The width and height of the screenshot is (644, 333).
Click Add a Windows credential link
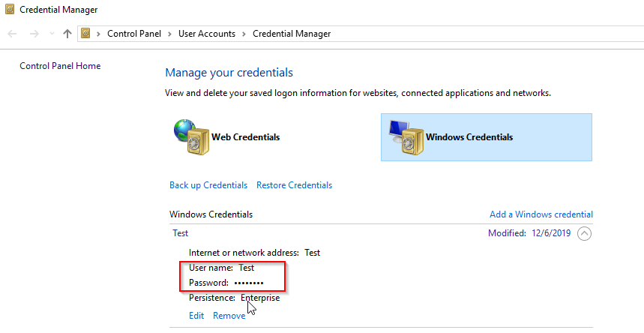point(541,214)
